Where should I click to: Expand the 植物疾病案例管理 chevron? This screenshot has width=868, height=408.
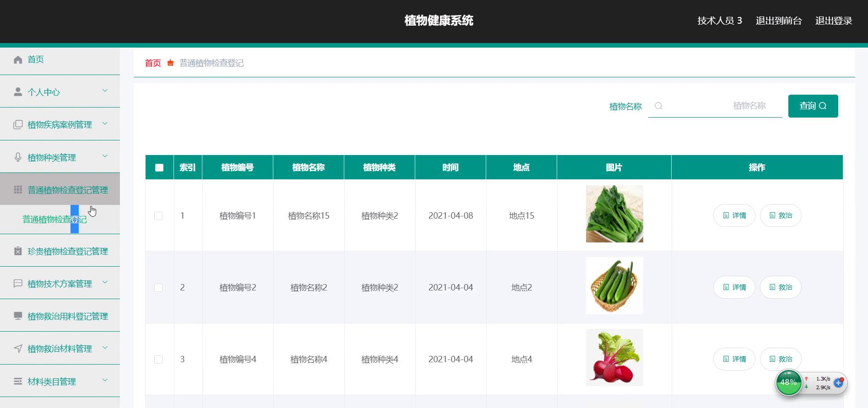(105, 123)
